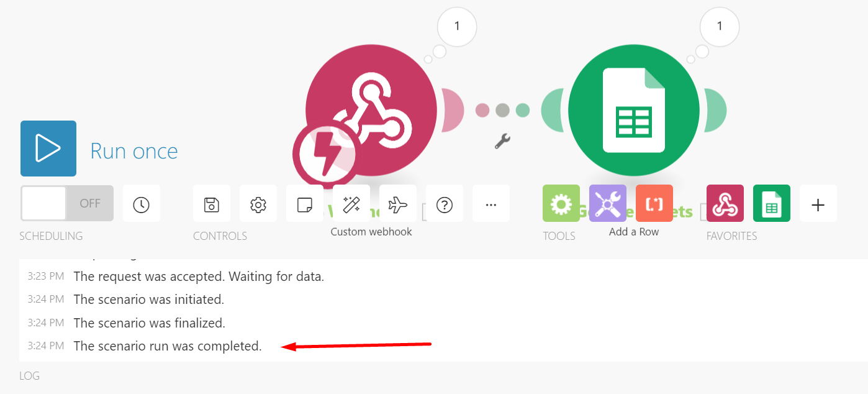Open the green Flow control tools icon
Image resolution: width=868 pixels, height=394 pixels.
(561, 203)
